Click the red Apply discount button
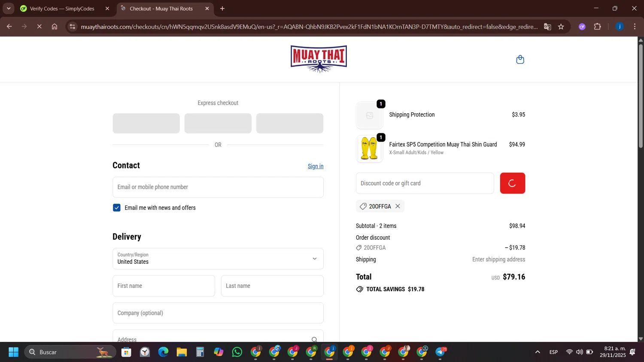The image size is (644, 362). tap(512, 183)
